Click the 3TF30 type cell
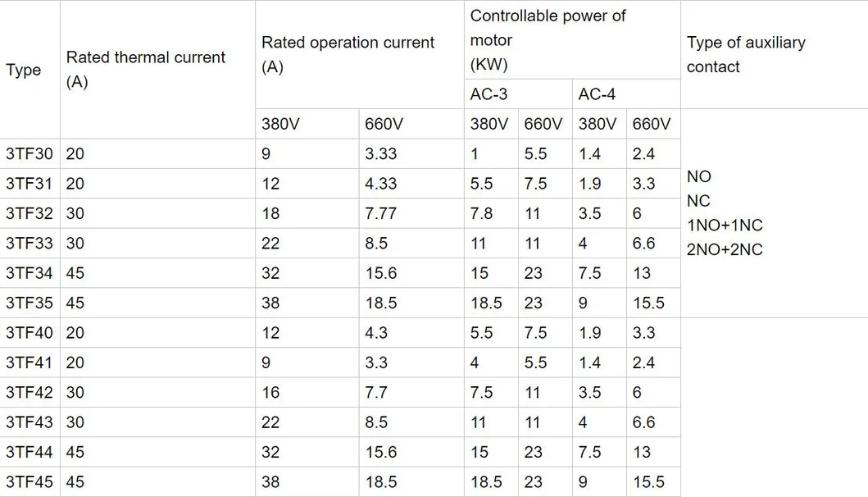The height and width of the screenshot is (497, 868). point(30,153)
